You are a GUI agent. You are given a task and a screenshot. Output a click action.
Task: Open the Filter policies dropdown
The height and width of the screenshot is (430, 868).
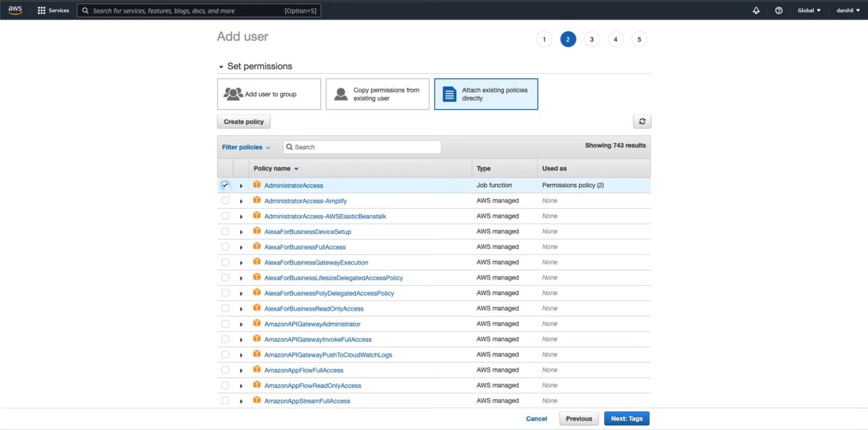click(246, 147)
